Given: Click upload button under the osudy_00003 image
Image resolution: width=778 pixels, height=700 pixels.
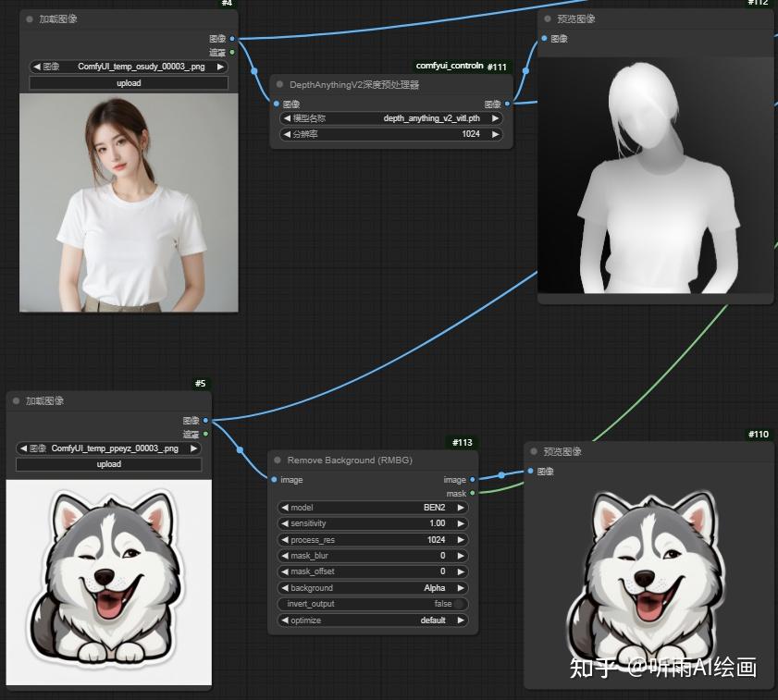Looking at the screenshot, I should 129,83.
